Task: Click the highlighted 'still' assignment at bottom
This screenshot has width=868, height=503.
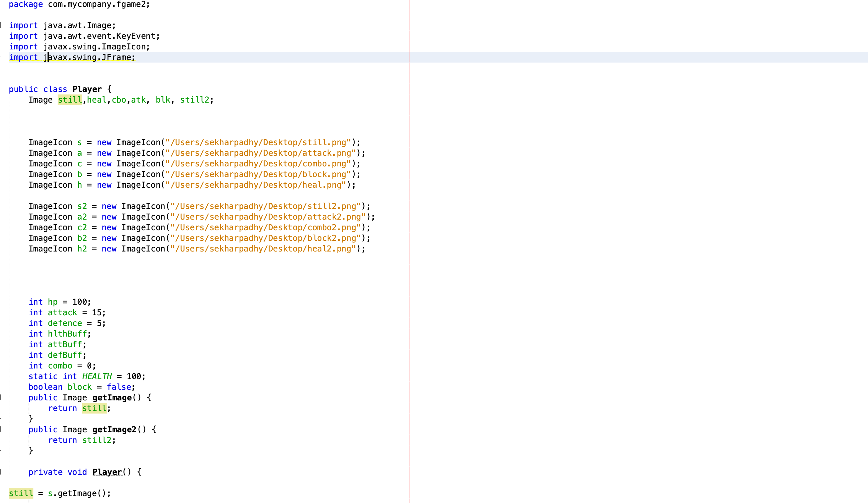Action: tap(21, 493)
